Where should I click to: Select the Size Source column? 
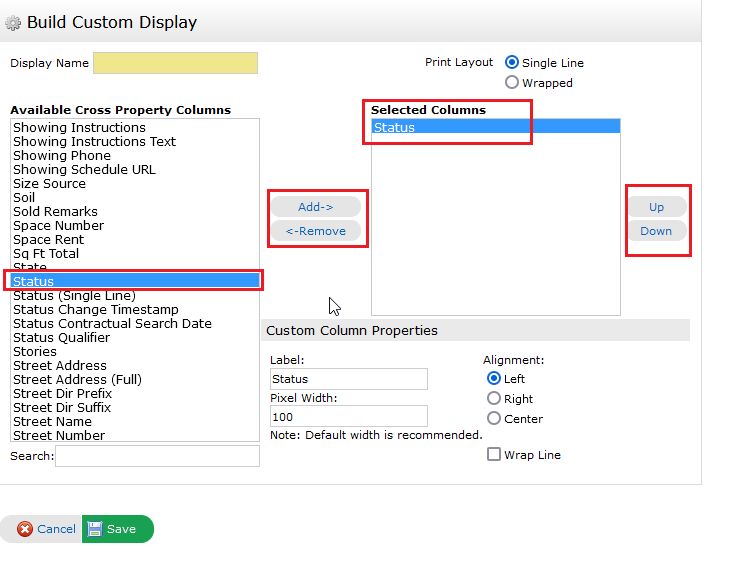pyautogui.click(x=135, y=183)
